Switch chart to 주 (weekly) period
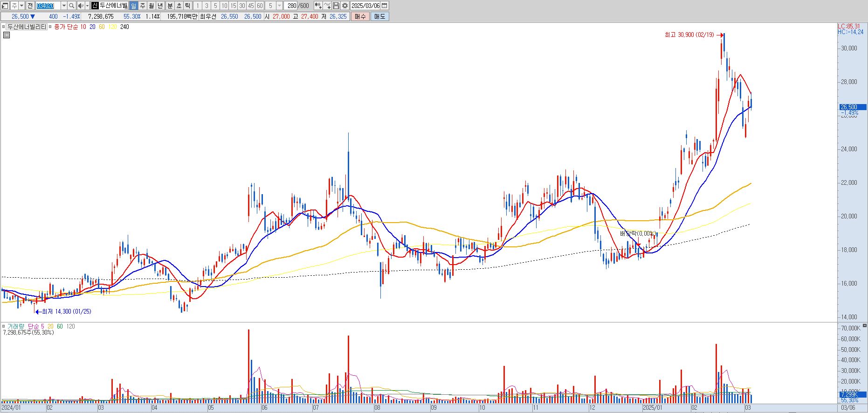The width and height of the screenshot is (868, 413). click(142, 6)
